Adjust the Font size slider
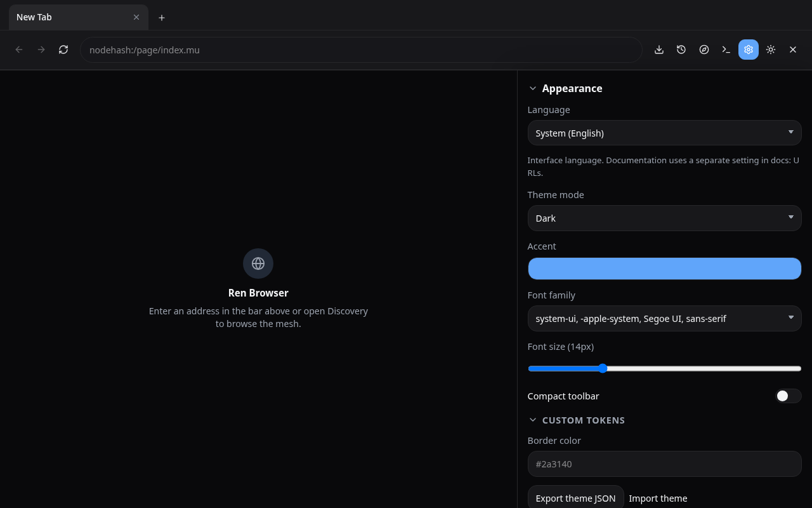Viewport: 812px width, 508px height. (664, 368)
